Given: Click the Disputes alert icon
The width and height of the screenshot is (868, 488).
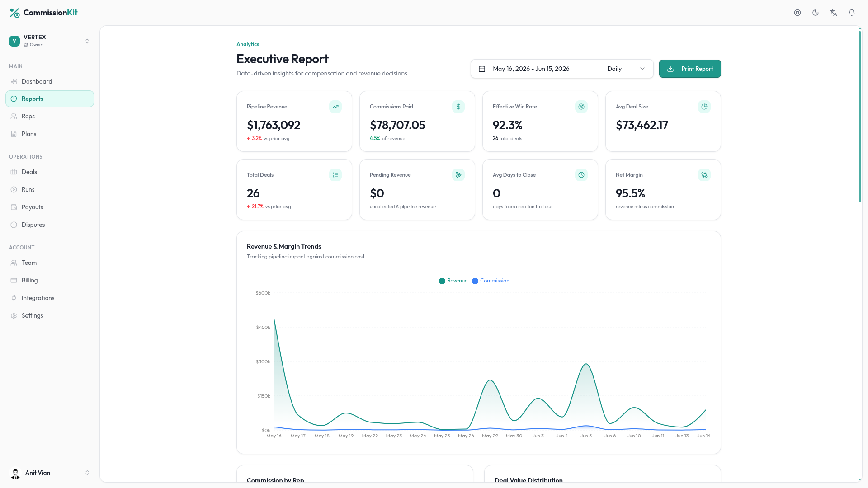Looking at the screenshot, I should 14,225.
